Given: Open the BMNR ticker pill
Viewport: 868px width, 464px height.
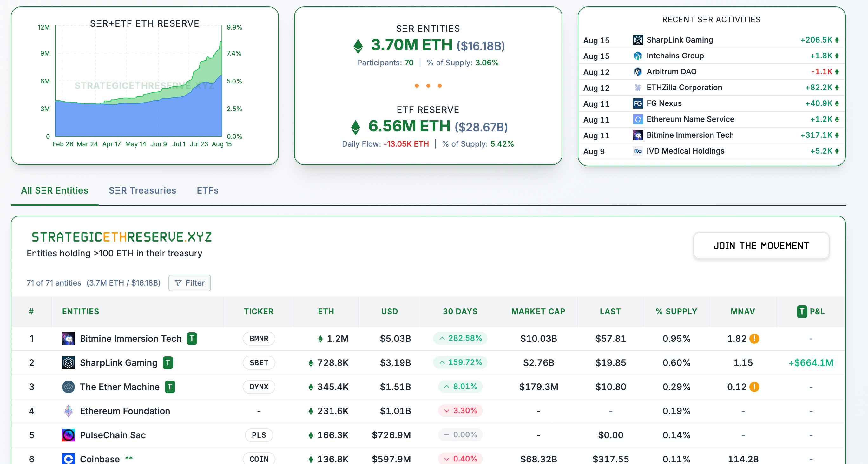Looking at the screenshot, I should (x=259, y=338).
